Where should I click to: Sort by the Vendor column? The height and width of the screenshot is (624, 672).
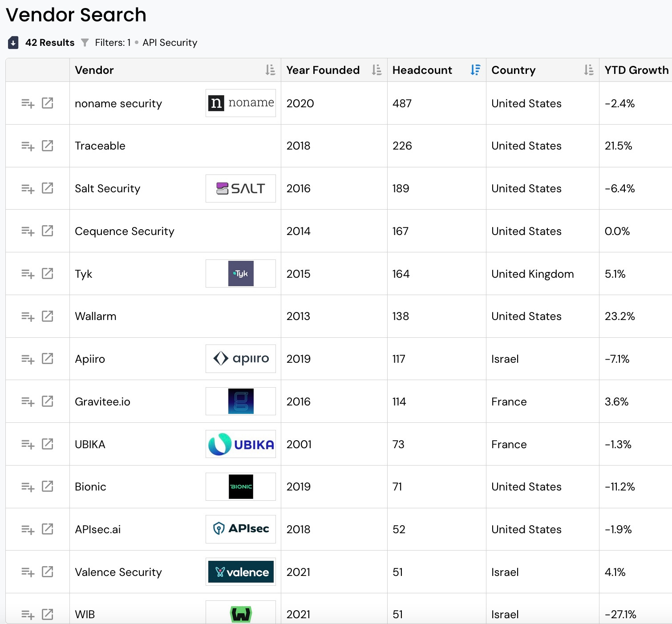pyautogui.click(x=270, y=70)
